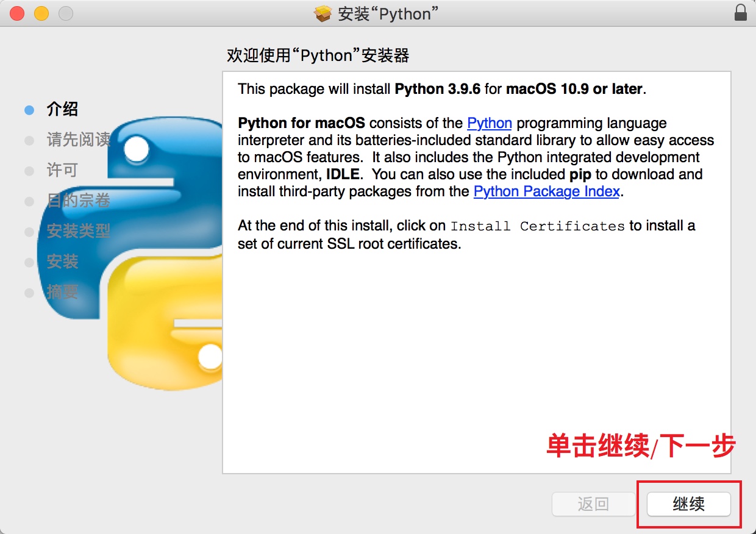The height and width of the screenshot is (534, 756).
Task: Select the 安装类型 step in the sidebar
Action: [x=78, y=231]
